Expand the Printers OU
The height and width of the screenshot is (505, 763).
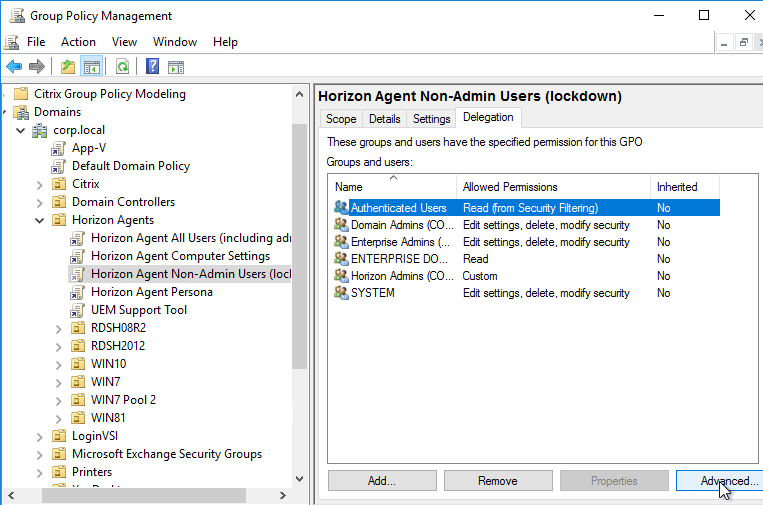39,472
